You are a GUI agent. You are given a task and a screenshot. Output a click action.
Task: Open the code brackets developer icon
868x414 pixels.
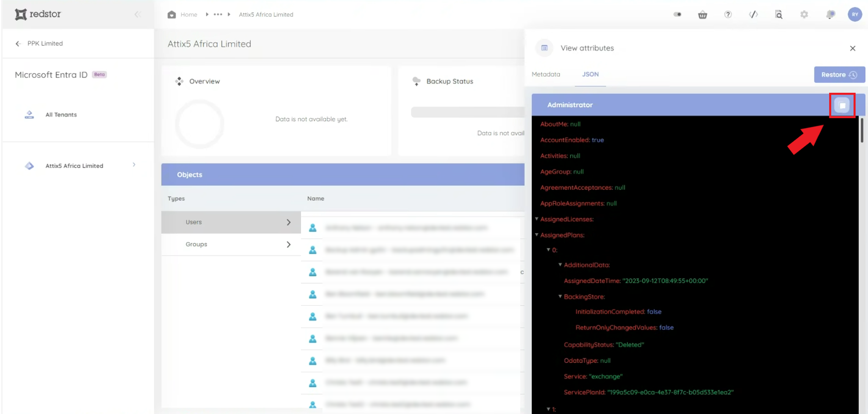(753, 15)
